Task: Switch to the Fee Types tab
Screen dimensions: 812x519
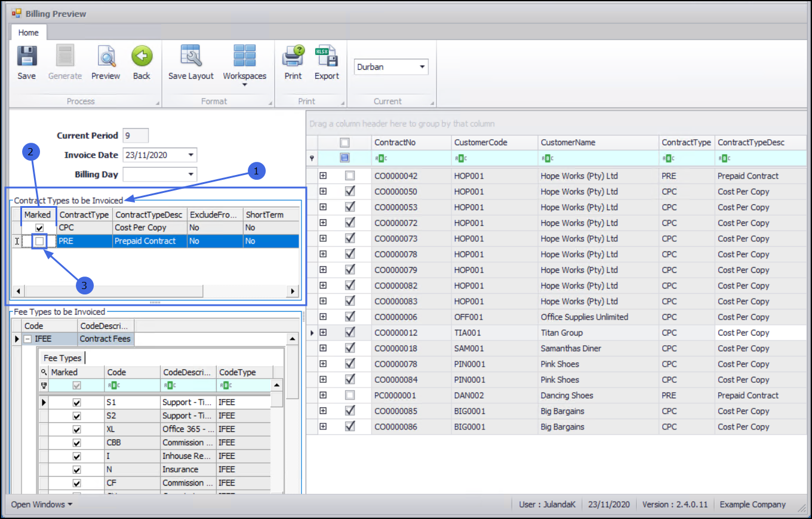Action: [62, 358]
